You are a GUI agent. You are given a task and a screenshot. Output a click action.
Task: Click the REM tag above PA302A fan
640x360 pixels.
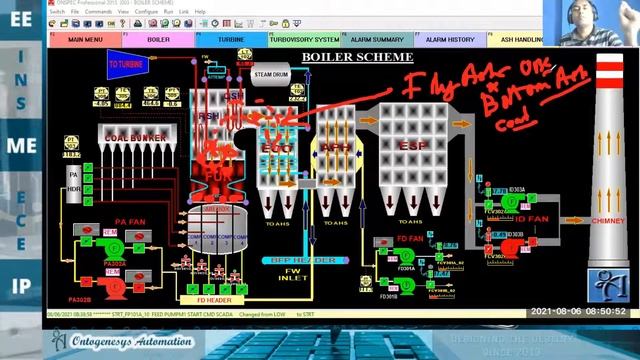pyautogui.click(x=110, y=232)
